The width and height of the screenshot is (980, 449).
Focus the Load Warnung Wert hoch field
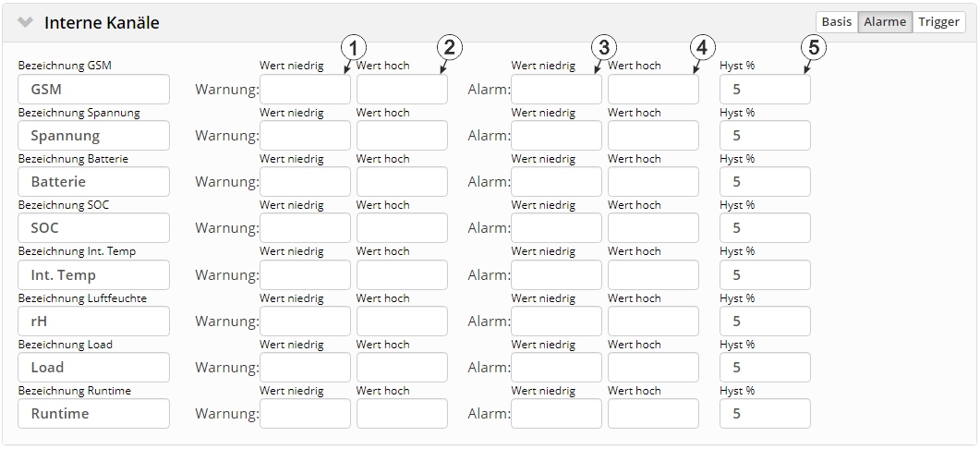tap(402, 368)
